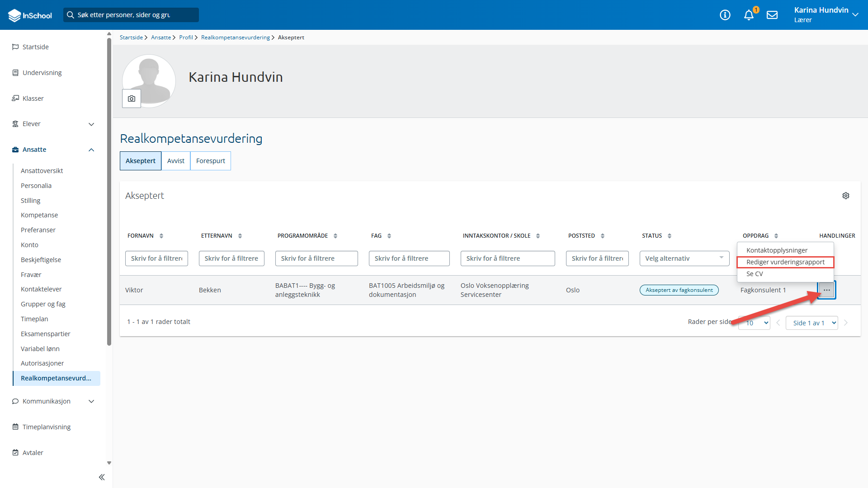This screenshot has height=488, width=868.
Task: Collapse the sidebar with double-chevron icon
Action: tap(102, 477)
